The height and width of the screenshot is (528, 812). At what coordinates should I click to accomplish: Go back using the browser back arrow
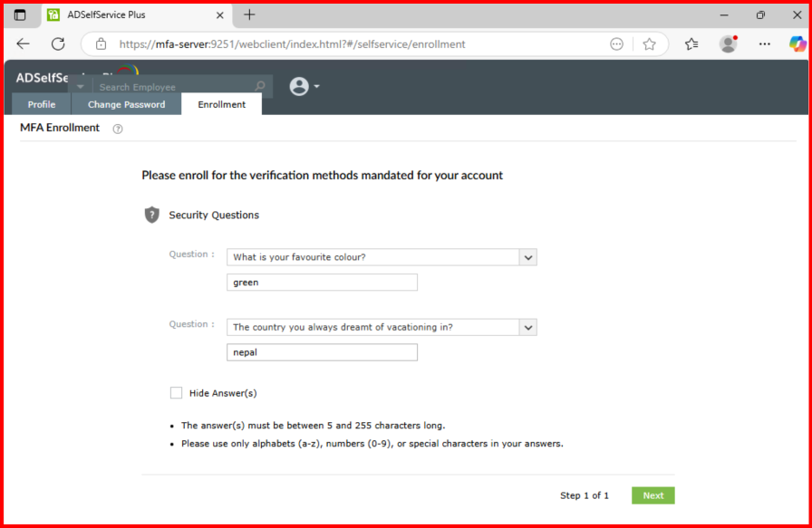(24, 43)
